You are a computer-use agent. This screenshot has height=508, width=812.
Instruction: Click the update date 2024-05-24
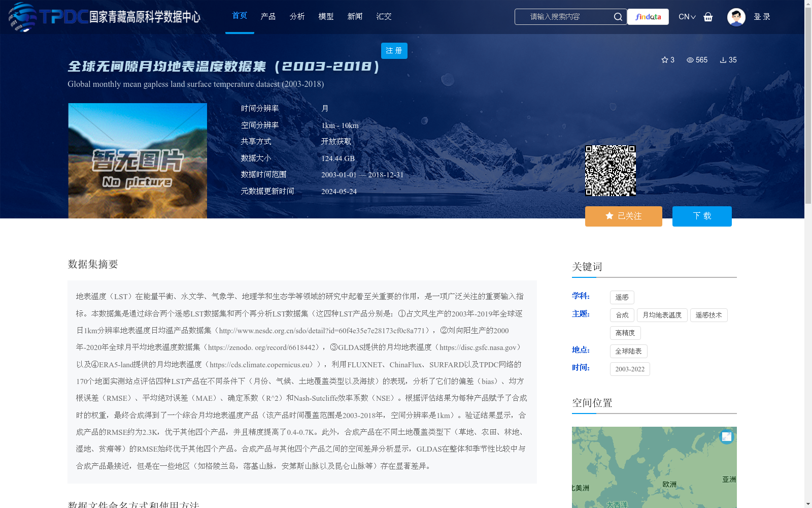[339, 192]
